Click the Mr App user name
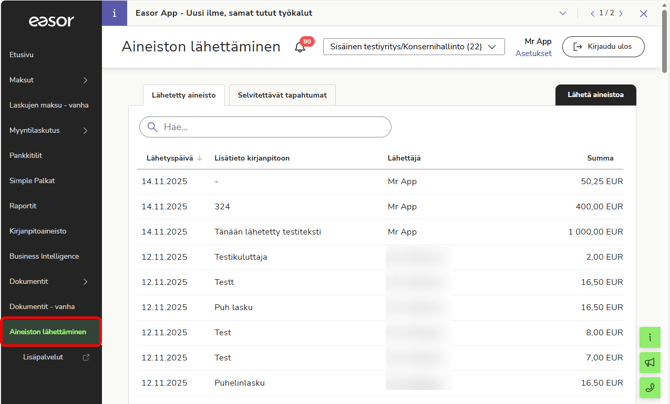This screenshot has height=404, width=670. (538, 41)
